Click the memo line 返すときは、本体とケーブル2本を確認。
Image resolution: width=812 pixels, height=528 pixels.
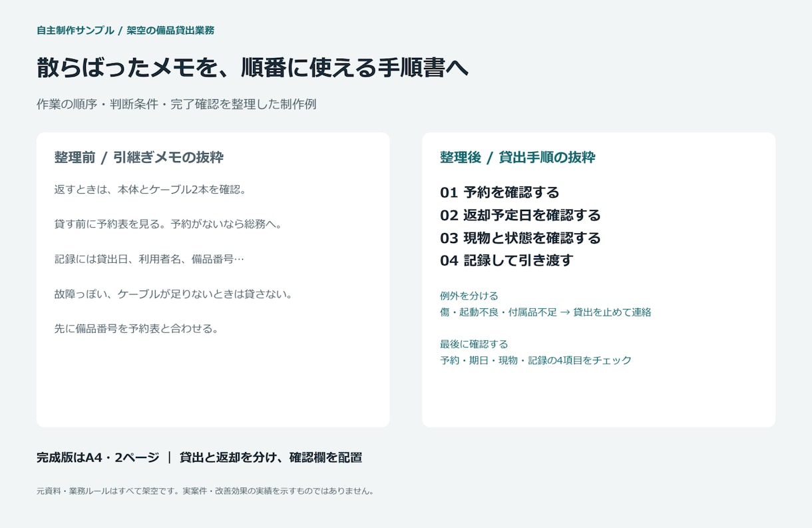tap(150, 190)
